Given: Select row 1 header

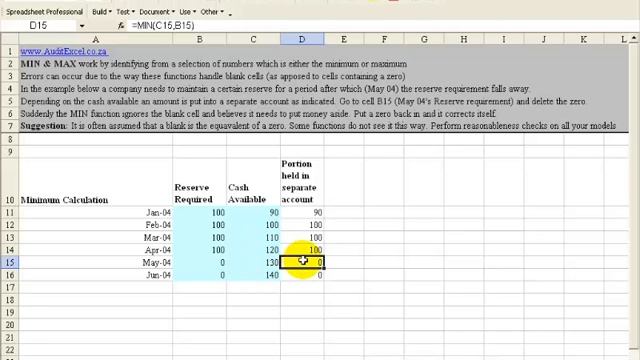Looking at the screenshot, I should coord(10,51).
